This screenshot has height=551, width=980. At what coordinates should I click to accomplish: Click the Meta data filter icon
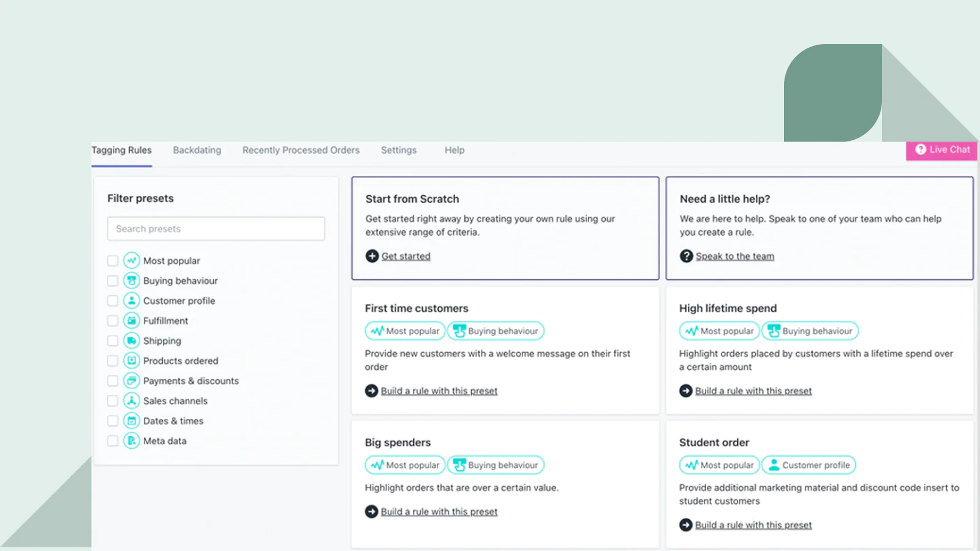pos(132,441)
